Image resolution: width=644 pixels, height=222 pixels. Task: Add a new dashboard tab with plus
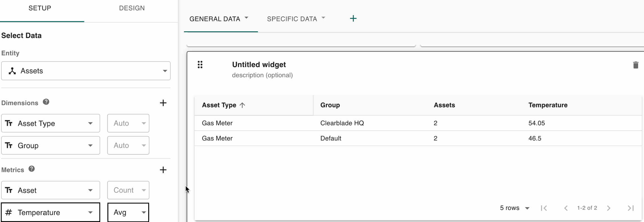point(353,18)
